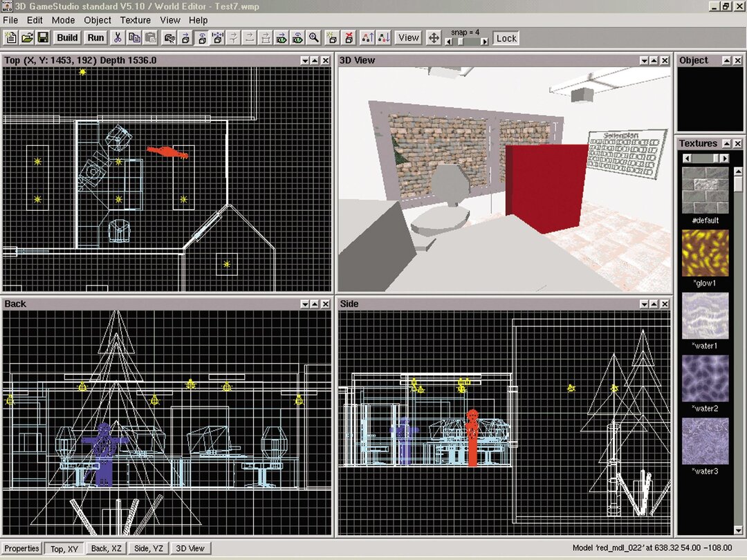Toggle the Top, XY view button
Screen dimensions: 747x560
[65, 548]
